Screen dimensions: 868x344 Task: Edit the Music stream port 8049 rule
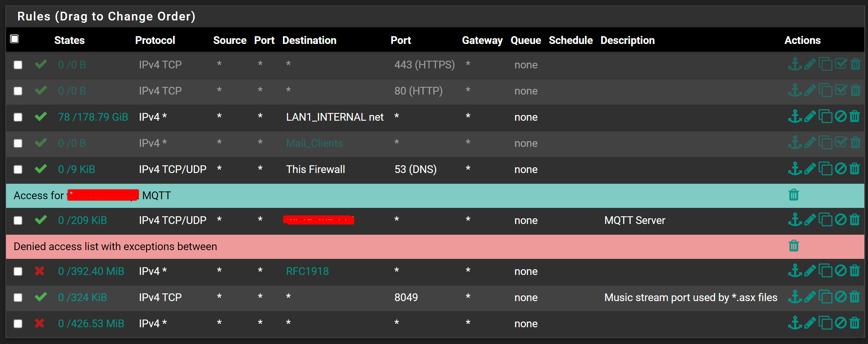coord(810,297)
